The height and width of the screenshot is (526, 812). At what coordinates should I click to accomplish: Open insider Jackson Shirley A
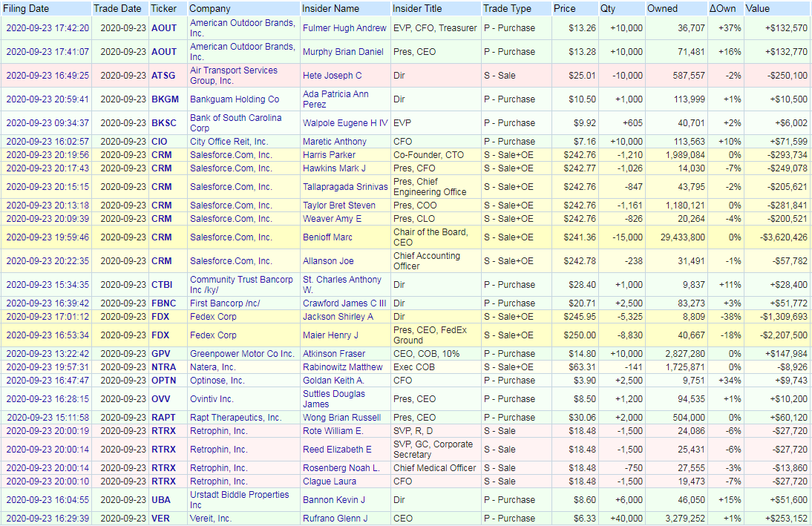[x=338, y=317]
